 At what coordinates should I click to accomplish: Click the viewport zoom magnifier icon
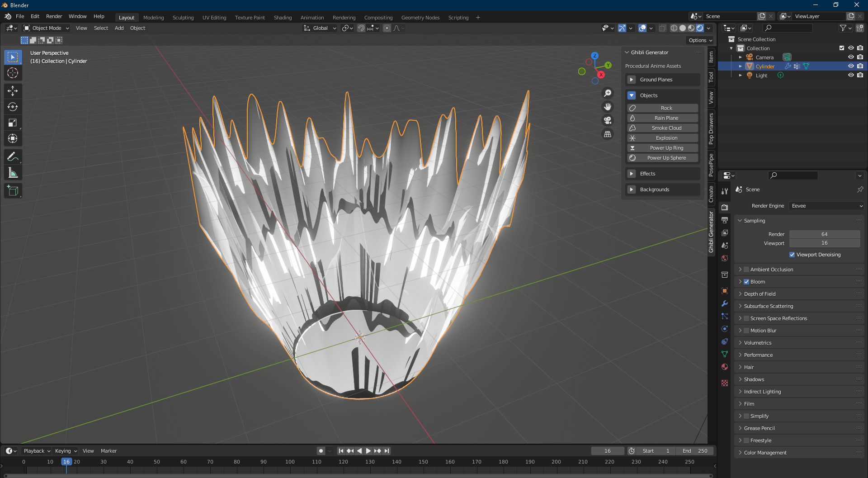point(608,93)
